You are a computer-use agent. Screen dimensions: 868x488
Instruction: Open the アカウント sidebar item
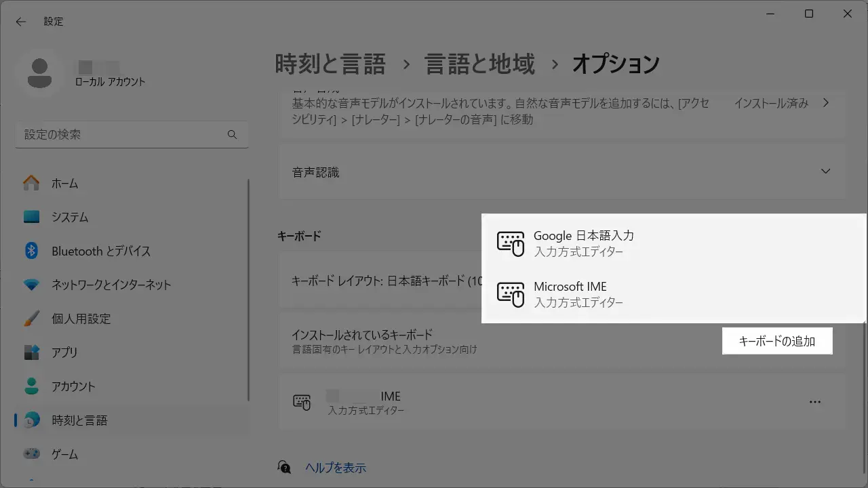(x=73, y=386)
